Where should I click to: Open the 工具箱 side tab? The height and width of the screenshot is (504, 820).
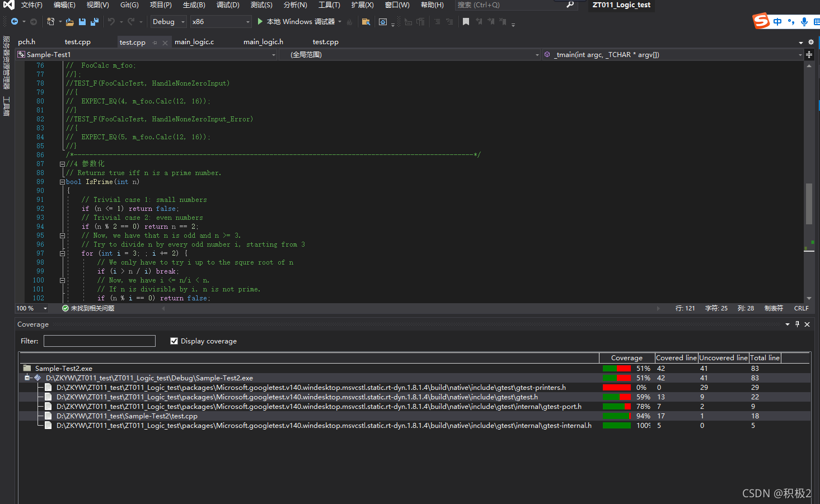tap(6, 106)
